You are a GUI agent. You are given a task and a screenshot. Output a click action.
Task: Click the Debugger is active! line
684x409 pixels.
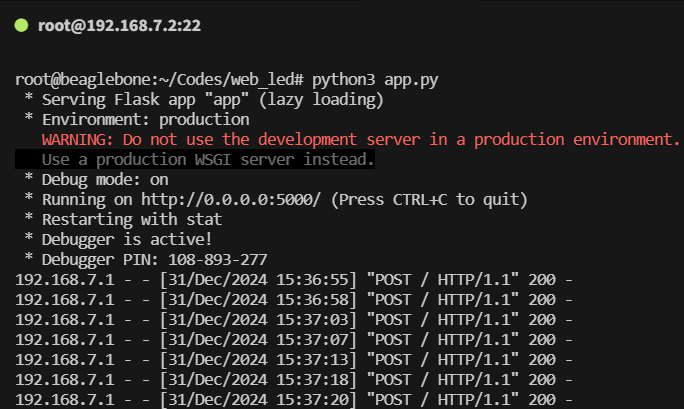pos(127,239)
